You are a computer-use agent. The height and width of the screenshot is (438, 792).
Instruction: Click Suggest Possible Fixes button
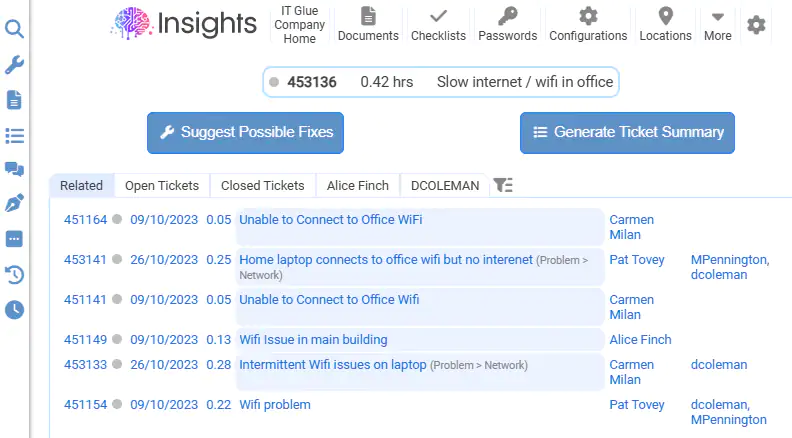(x=245, y=132)
